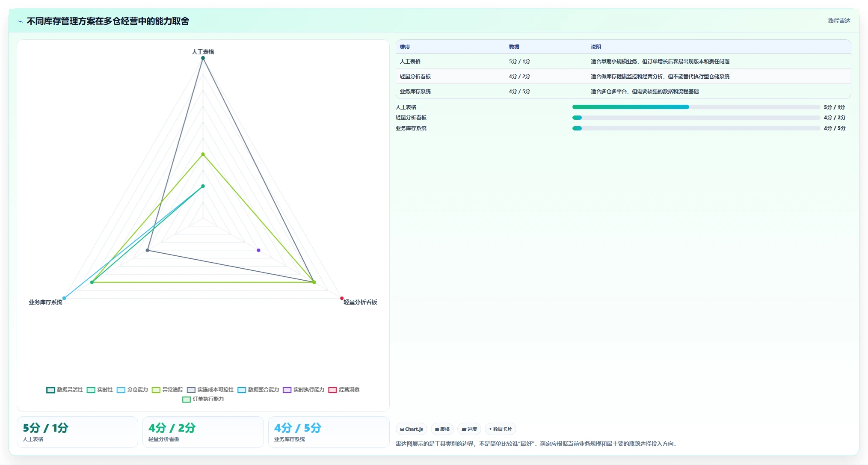
Task: Click the 进度 chip label text
Action: pos(472,429)
